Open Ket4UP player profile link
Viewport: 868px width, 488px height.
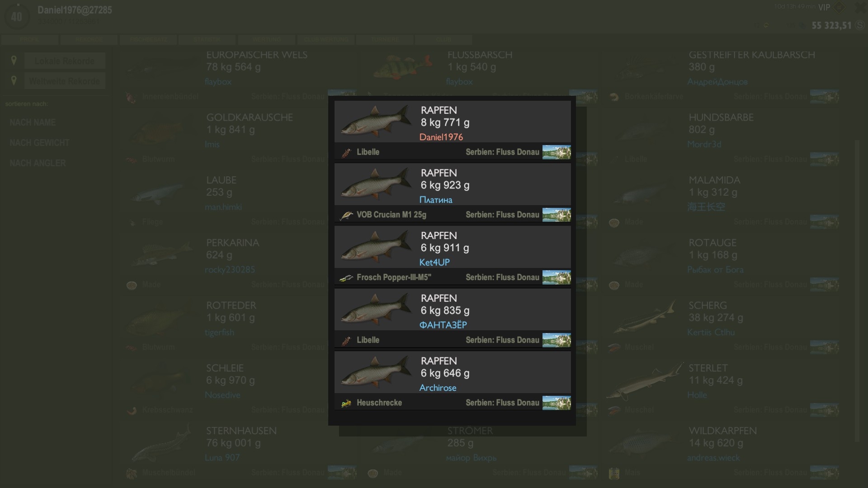(x=434, y=263)
